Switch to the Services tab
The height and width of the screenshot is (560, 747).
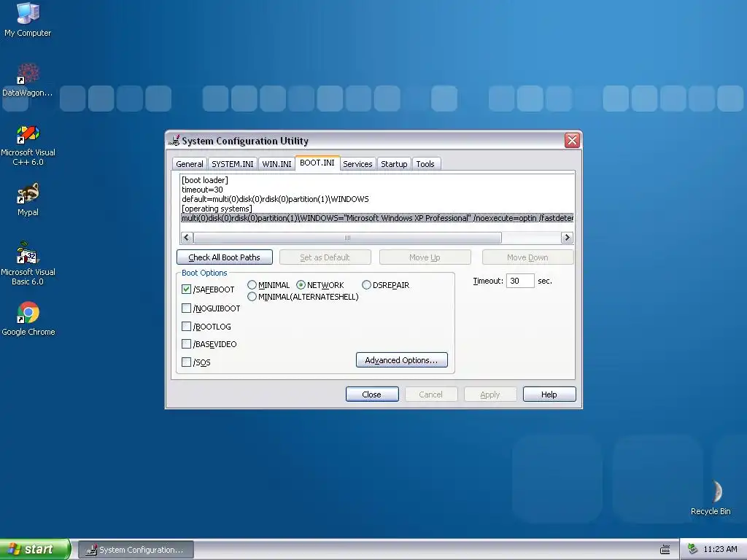pyautogui.click(x=357, y=164)
